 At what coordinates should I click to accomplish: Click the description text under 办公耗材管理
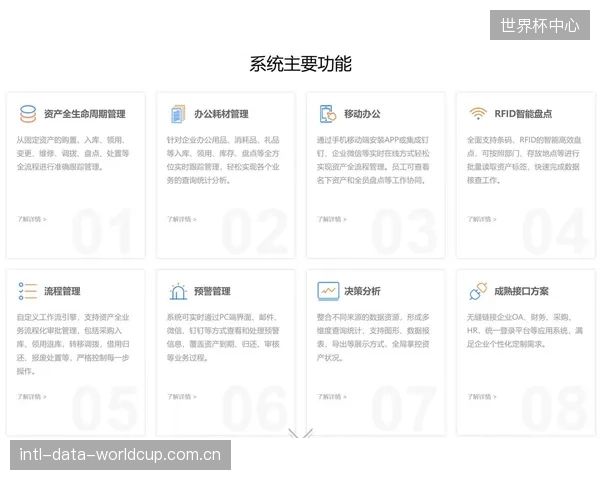223,160
